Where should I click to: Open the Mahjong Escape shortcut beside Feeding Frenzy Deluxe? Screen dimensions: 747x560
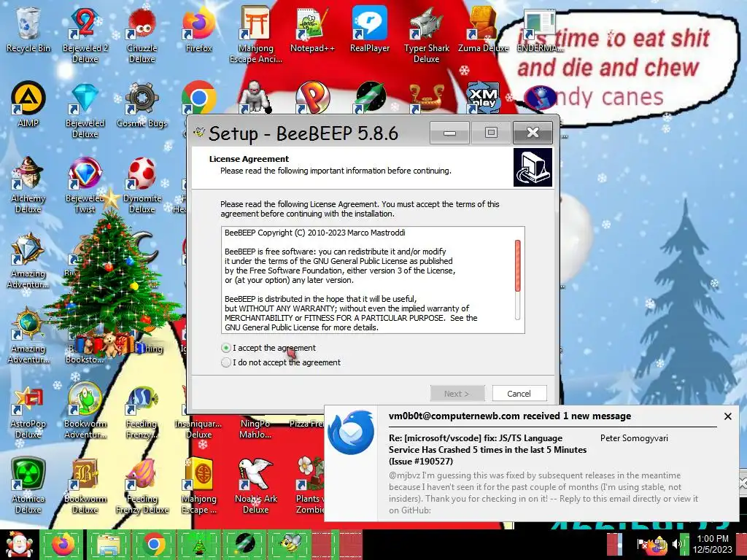198,486
